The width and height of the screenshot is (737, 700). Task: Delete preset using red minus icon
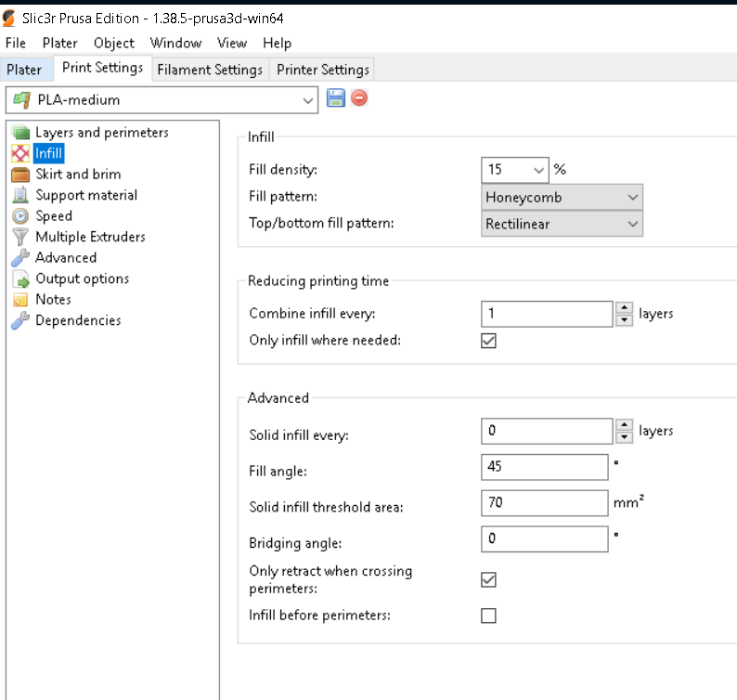359,98
